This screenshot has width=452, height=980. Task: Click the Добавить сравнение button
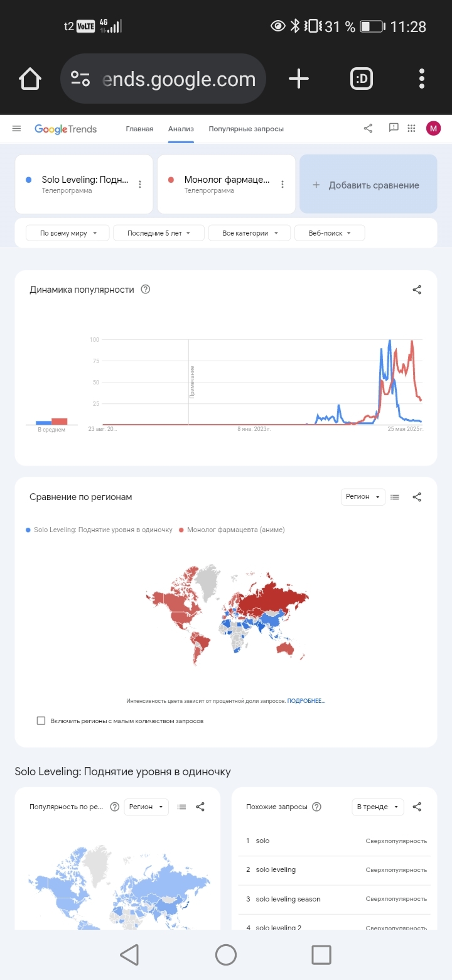coord(368,185)
